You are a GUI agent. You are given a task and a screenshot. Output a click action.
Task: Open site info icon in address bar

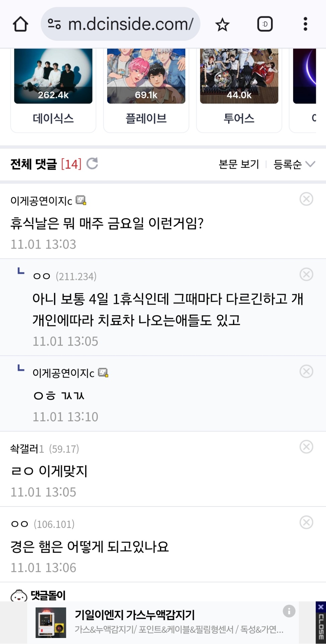[54, 24]
